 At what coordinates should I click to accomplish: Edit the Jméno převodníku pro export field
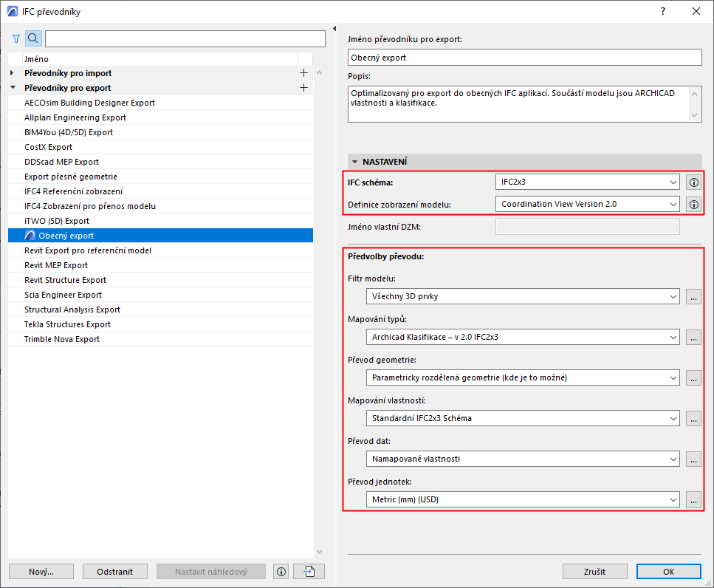tap(524, 58)
